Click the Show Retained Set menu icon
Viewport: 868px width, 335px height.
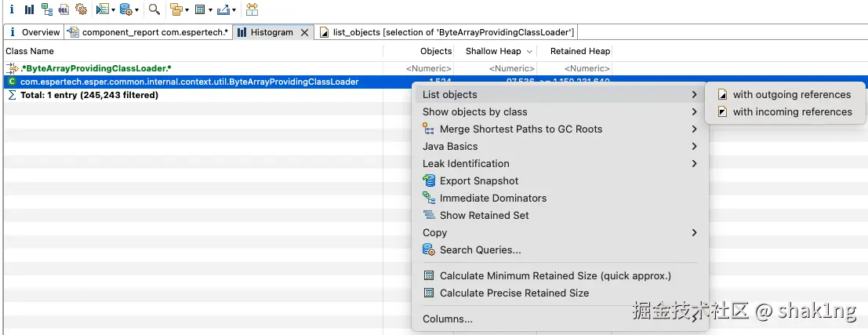(x=428, y=215)
